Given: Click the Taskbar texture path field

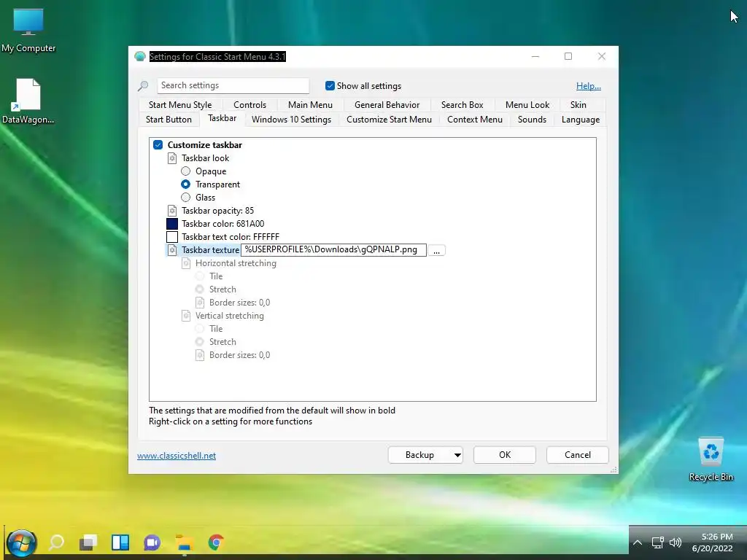Looking at the screenshot, I should pos(333,250).
